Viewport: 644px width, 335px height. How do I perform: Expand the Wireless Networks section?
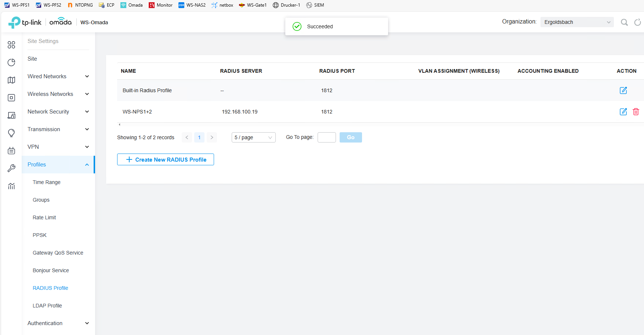pyautogui.click(x=58, y=94)
